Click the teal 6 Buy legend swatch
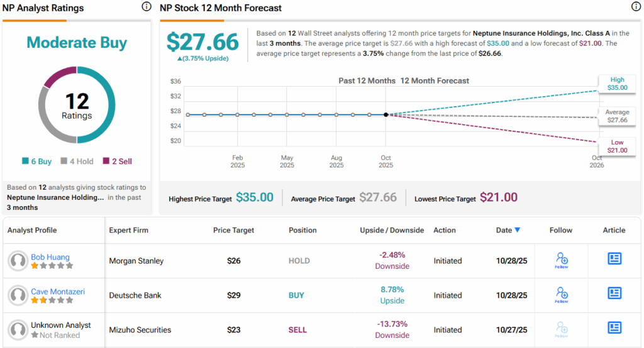The image size is (644, 348). pos(26,161)
